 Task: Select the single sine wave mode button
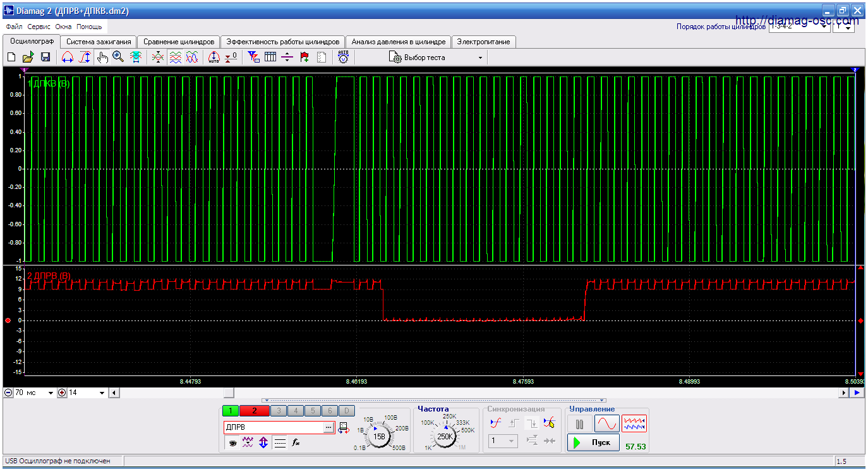(606, 423)
